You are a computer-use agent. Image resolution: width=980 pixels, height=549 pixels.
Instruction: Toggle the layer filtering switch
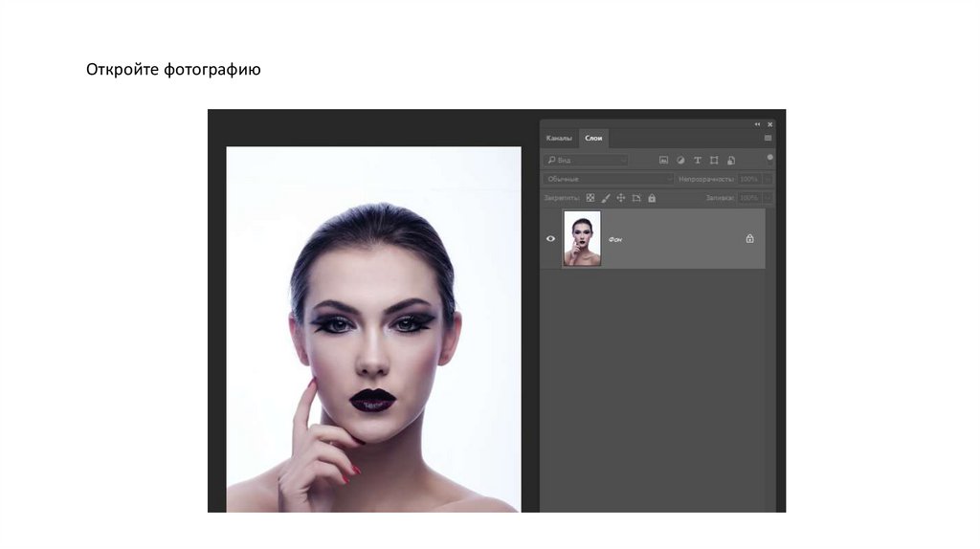(770, 159)
